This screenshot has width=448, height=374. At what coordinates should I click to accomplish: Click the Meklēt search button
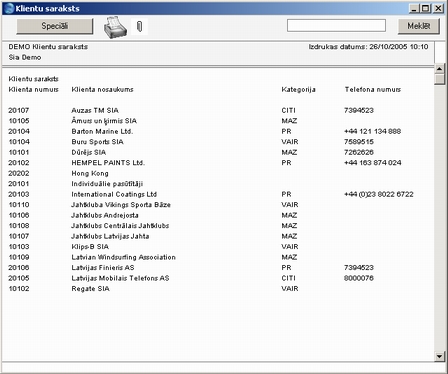(x=419, y=26)
